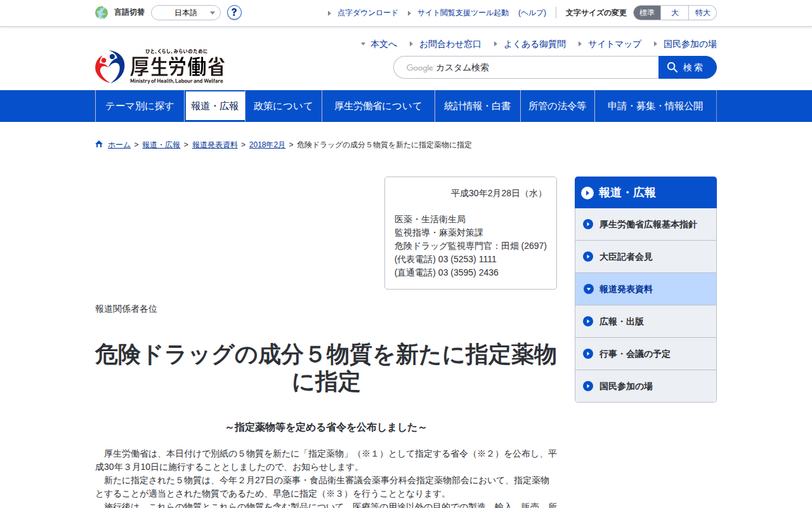This screenshot has width=812, height=508.
Task: Set font size to 特大
Action: pos(702,13)
